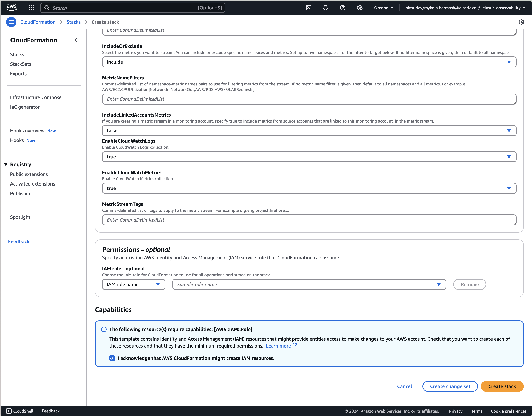This screenshot has height=416, width=532.
Task: Open the EnableCloudWatchLogs dropdown
Action: tap(309, 157)
